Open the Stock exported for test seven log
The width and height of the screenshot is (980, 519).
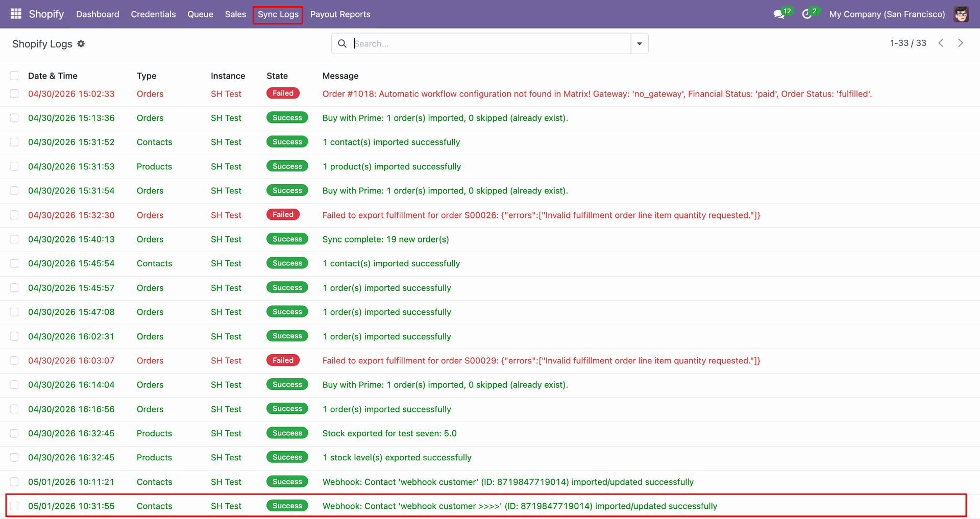coord(389,433)
